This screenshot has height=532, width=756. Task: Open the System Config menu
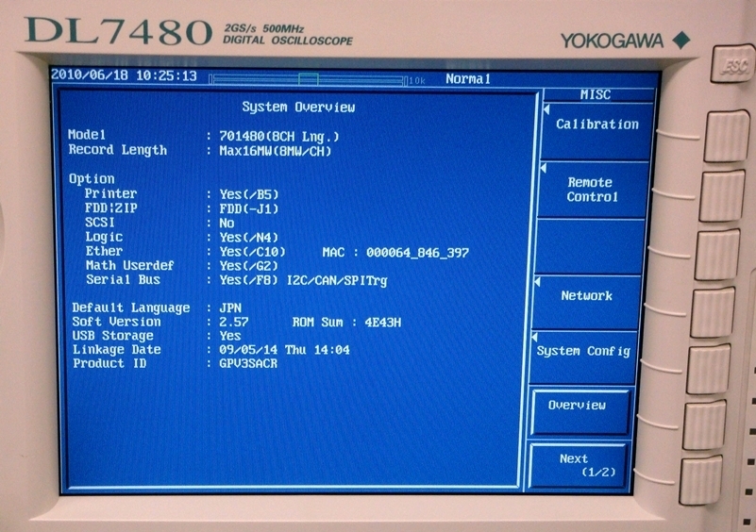[583, 357]
